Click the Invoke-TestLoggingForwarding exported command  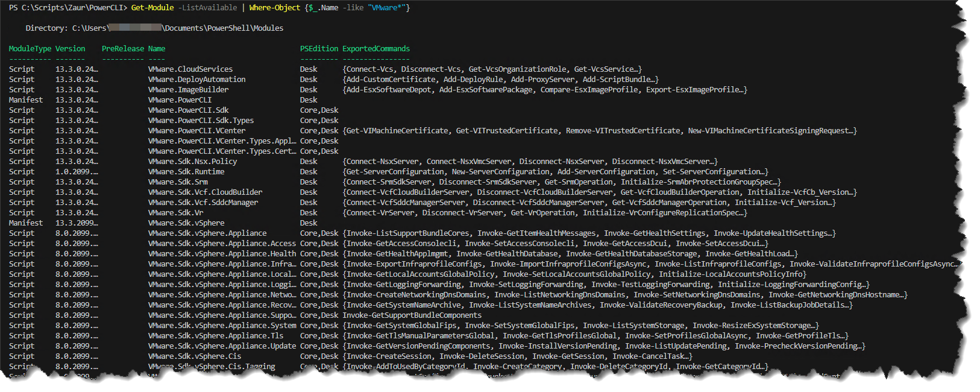click(650, 285)
